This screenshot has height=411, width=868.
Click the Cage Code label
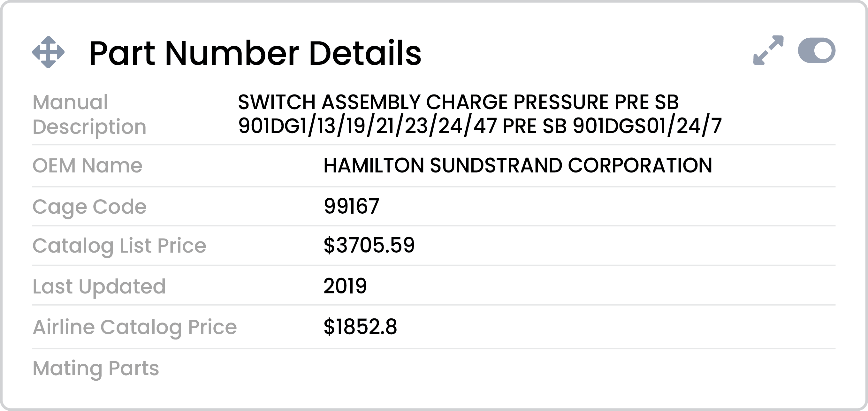click(89, 207)
